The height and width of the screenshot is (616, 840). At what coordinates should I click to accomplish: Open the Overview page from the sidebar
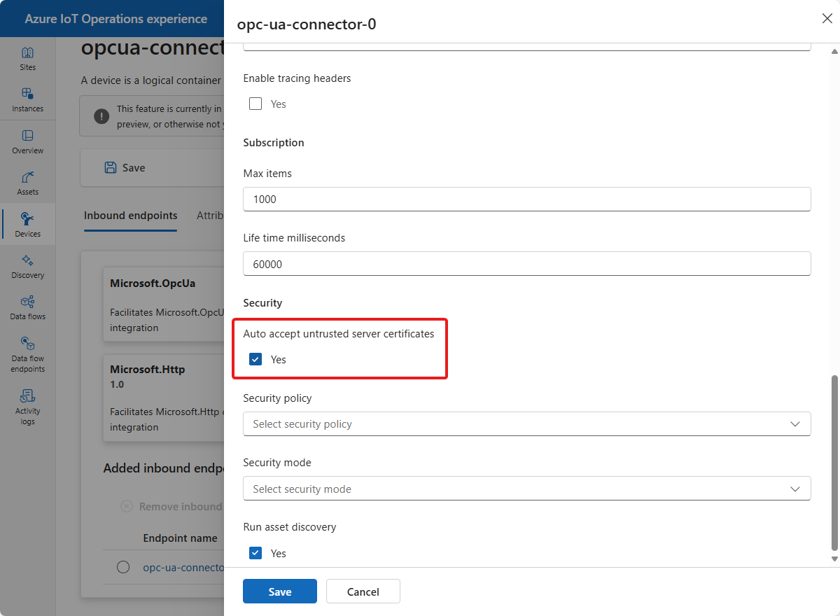tap(27, 141)
